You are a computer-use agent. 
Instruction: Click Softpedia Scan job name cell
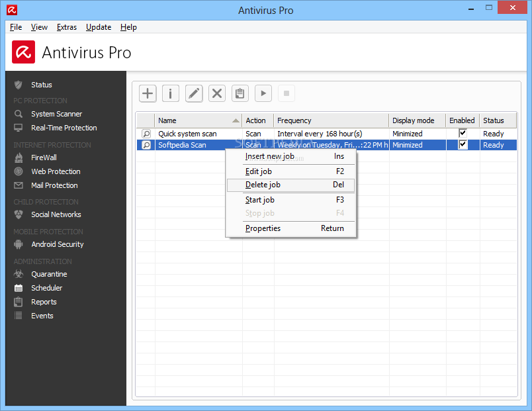pos(199,145)
